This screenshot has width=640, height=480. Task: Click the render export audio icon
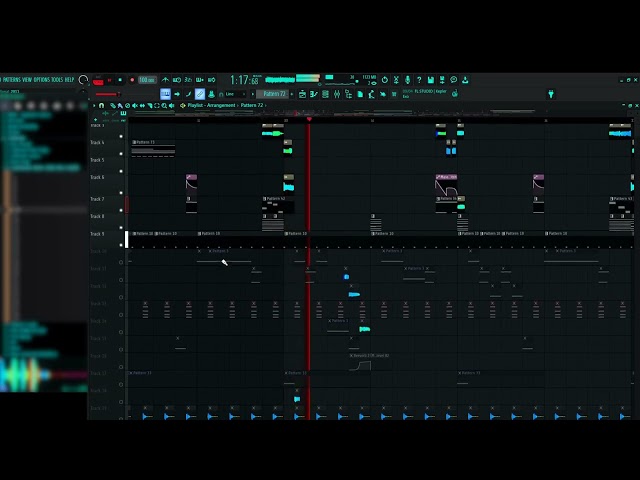click(x=442, y=80)
